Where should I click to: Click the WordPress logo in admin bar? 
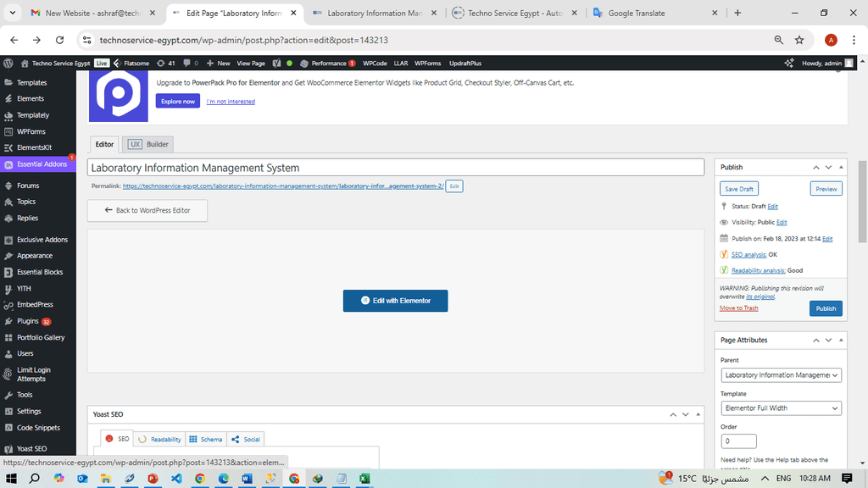click(x=8, y=63)
